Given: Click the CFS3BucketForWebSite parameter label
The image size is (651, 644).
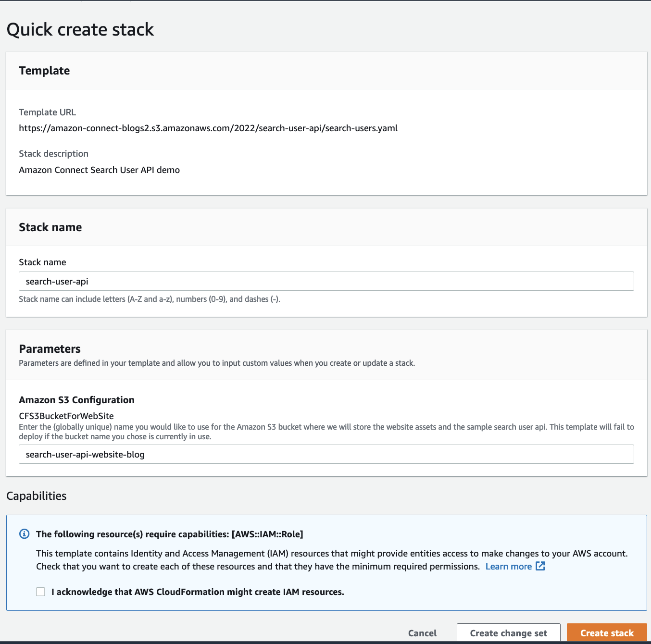Looking at the screenshot, I should [x=66, y=416].
